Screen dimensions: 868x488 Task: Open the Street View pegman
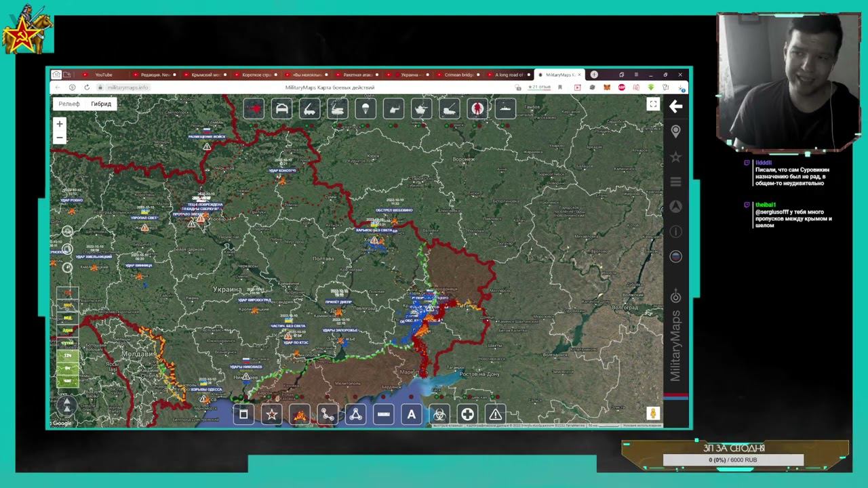tap(653, 413)
